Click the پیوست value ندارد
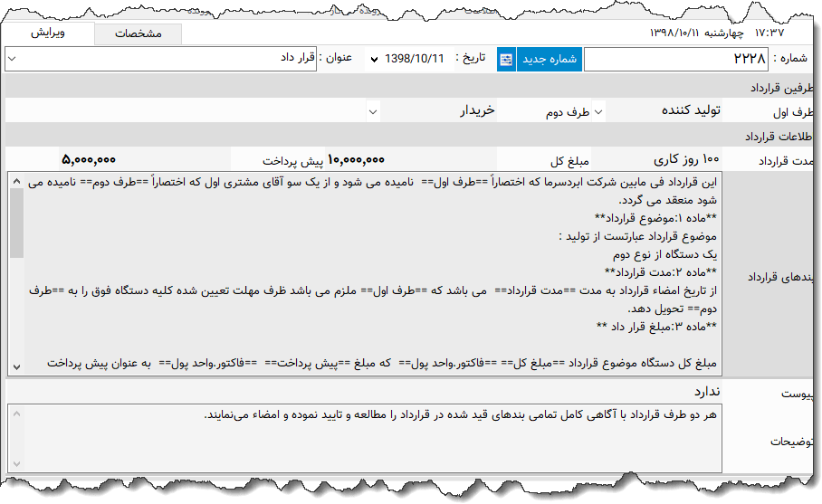Image resolution: width=822 pixels, height=504 pixels. click(707, 392)
